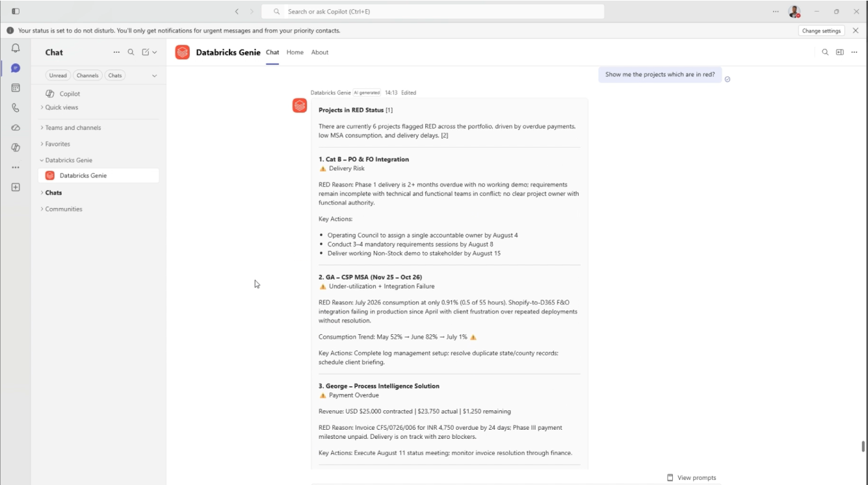The width and height of the screenshot is (868, 485).
Task: Open Settings and more ellipsis in title bar
Action: tap(776, 11)
